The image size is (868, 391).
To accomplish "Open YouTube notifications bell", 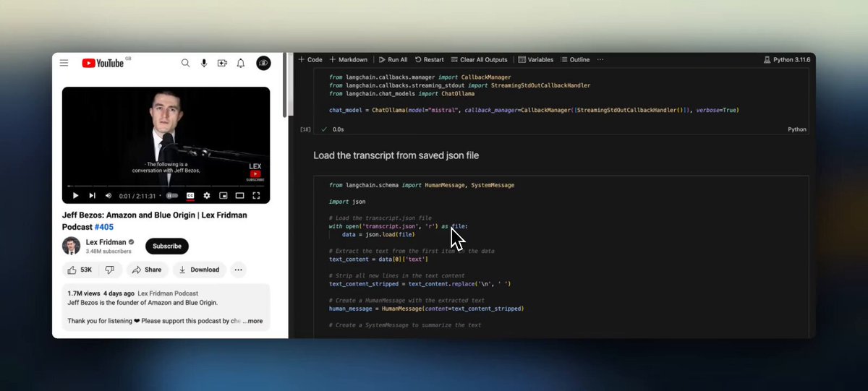I will tap(241, 64).
